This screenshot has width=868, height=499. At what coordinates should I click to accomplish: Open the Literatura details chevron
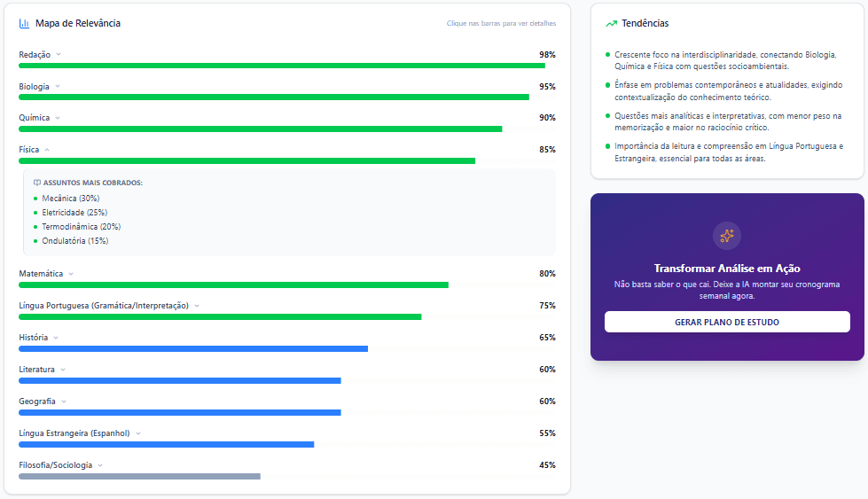[x=63, y=370]
